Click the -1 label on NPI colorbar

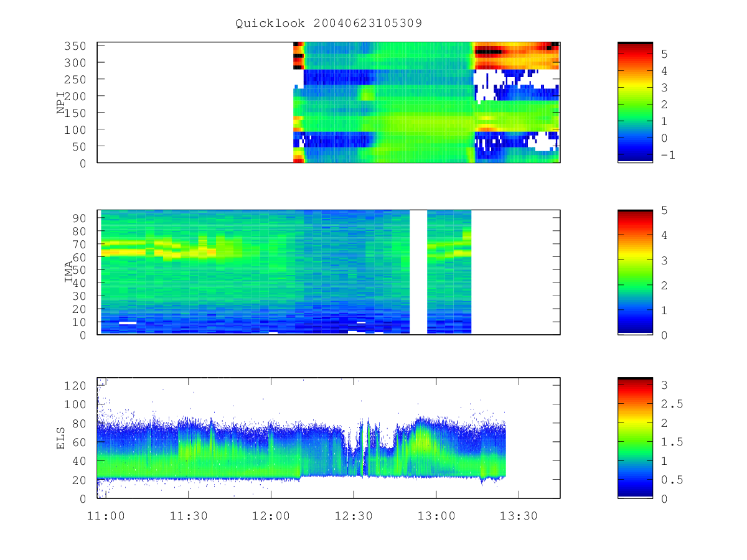pyautogui.click(x=668, y=155)
